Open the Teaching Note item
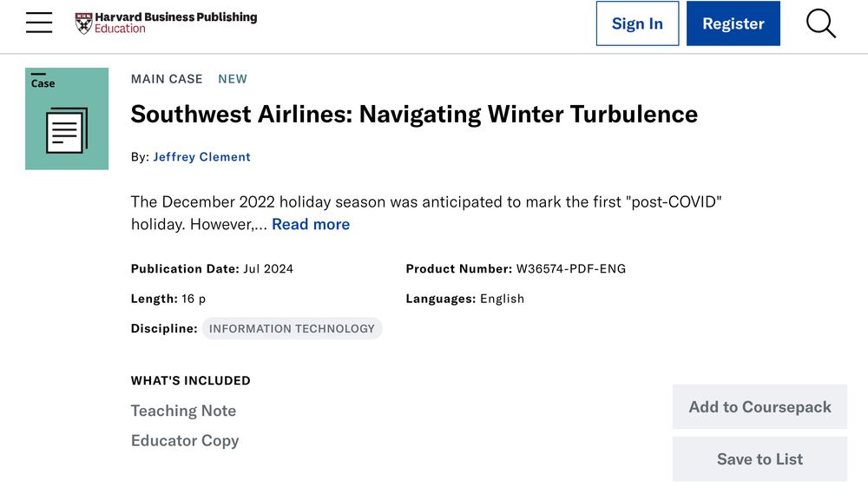 pyautogui.click(x=183, y=411)
